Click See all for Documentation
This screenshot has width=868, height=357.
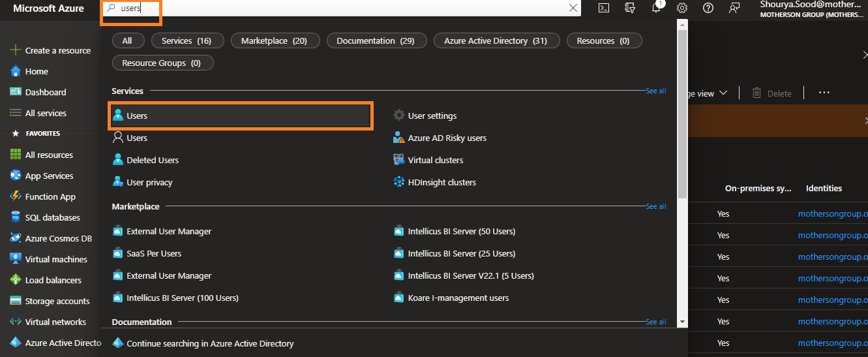click(x=655, y=322)
